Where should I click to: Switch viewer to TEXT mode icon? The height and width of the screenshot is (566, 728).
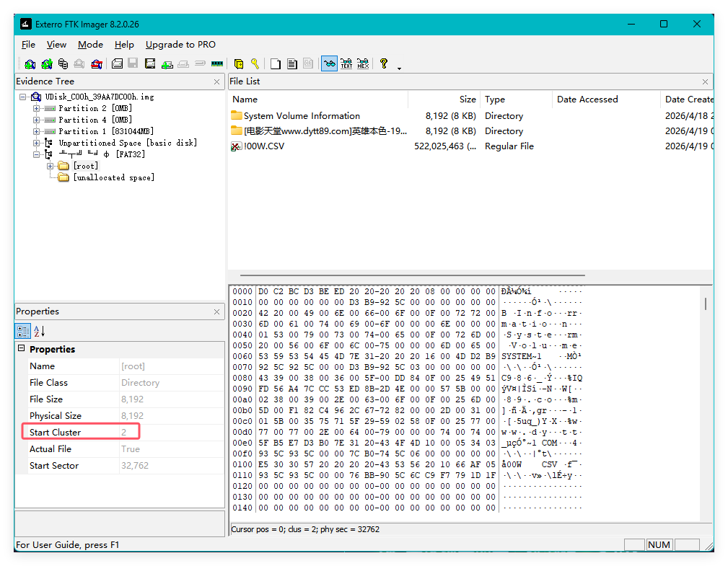coord(346,63)
